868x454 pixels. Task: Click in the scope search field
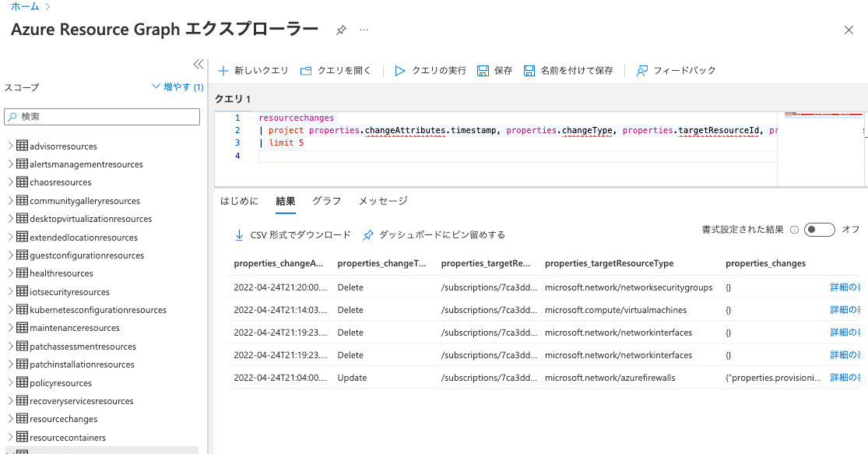pos(102,117)
